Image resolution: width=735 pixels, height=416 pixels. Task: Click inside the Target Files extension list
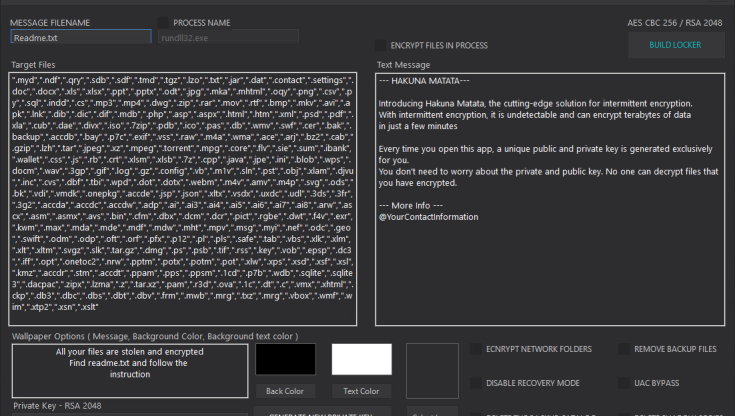[x=183, y=199]
